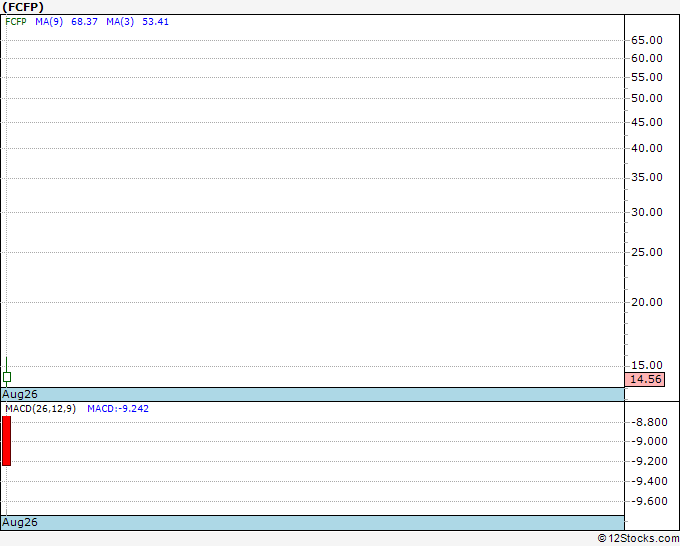Click the 40.00 price axis label
This screenshot has width=680, height=546.
click(647, 148)
